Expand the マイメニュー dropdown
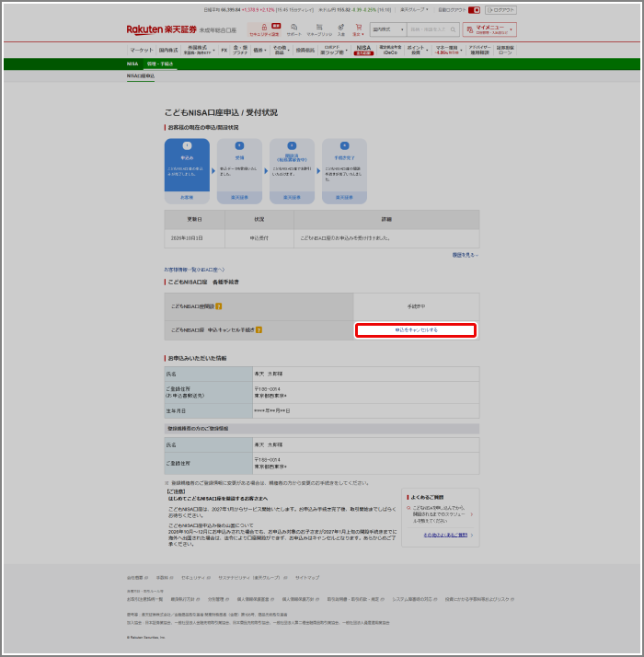Image resolution: width=644 pixels, height=657 pixels. tap(489, 29)
